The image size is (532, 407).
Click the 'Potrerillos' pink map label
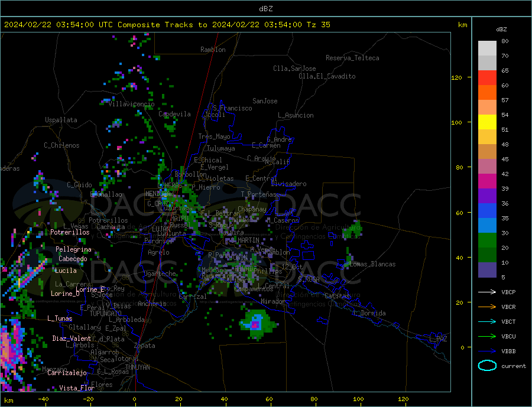pos(70,232)
